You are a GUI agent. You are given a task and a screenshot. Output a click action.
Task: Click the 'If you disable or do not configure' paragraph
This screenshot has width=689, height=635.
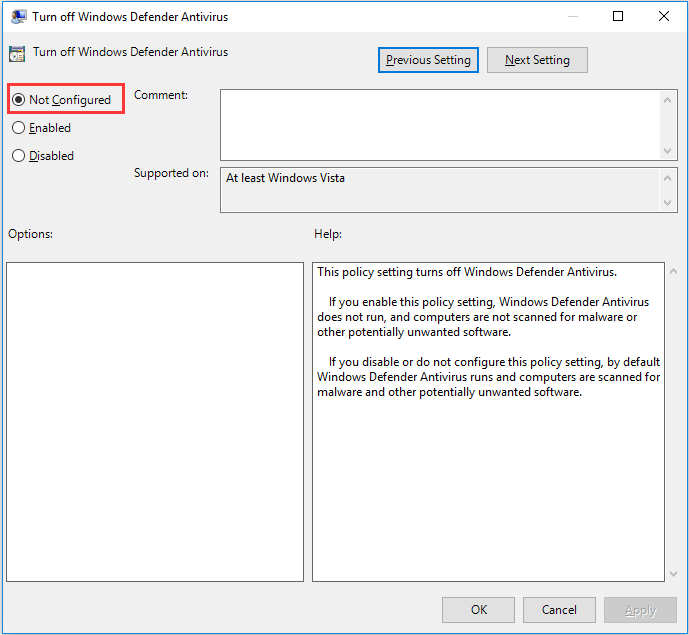(x=489, y=377)
